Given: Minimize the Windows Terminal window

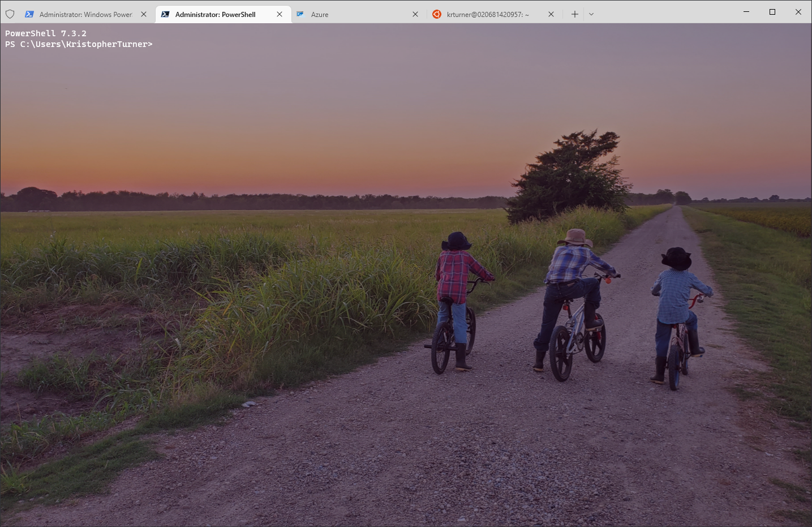Looking at the screenshot, I should click(x=746, y=12).
